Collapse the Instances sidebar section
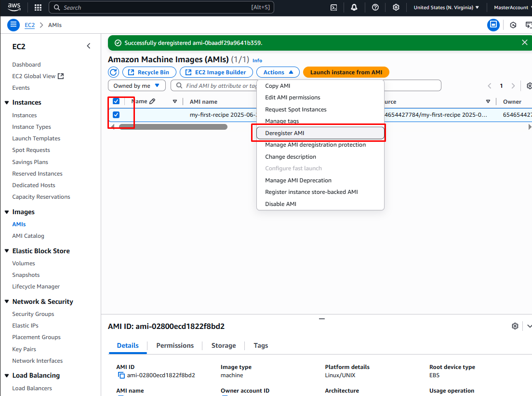The image size is (532, 396). click(7, 102)
